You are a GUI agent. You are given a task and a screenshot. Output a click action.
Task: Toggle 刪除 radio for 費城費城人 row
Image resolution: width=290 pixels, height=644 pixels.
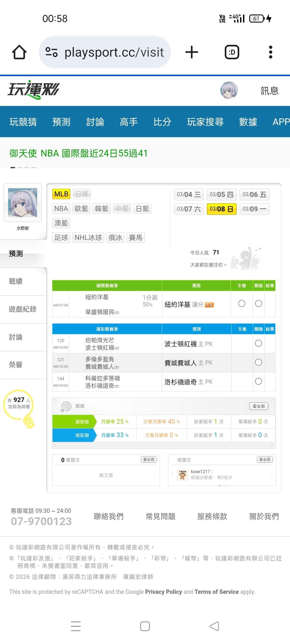[x=259, y=362]
